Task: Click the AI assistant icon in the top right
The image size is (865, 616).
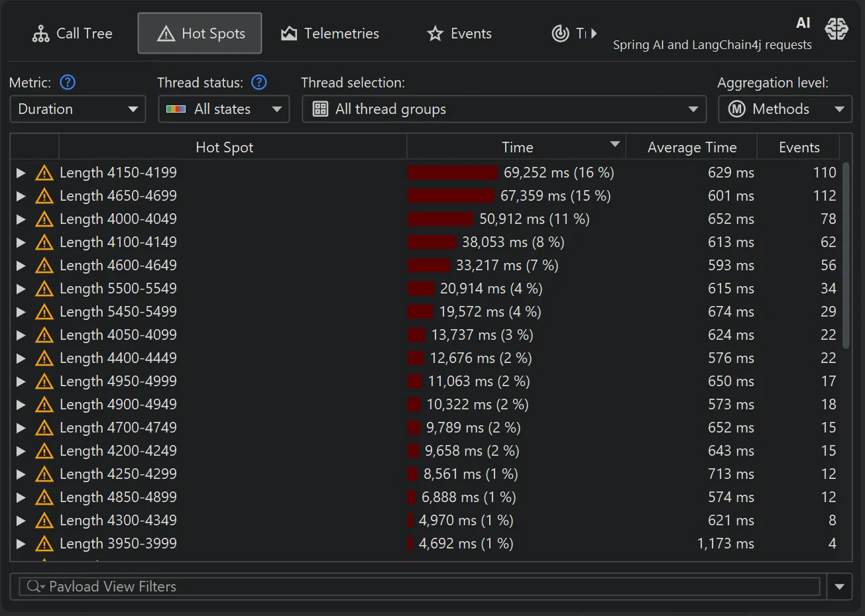Action: [836, 29]
